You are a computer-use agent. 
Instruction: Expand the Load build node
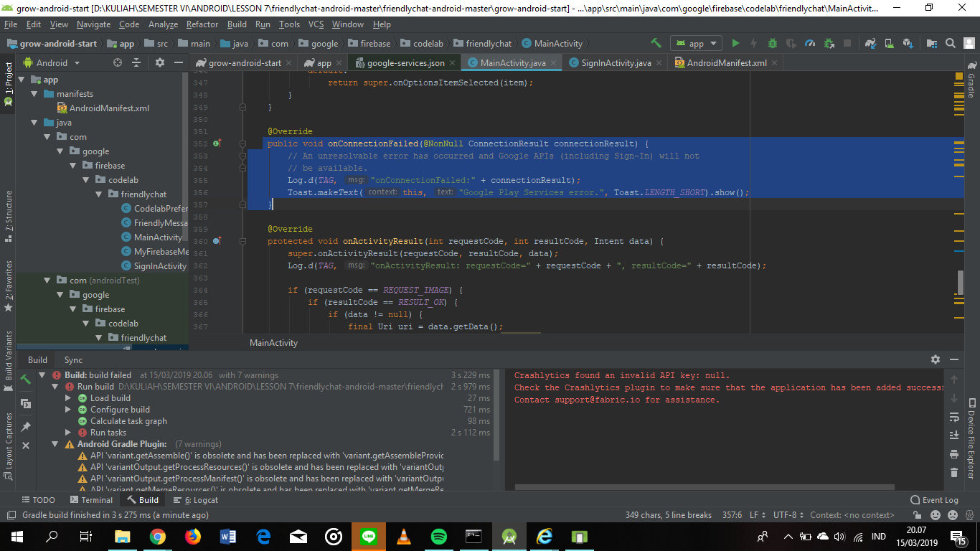[68, 398]
